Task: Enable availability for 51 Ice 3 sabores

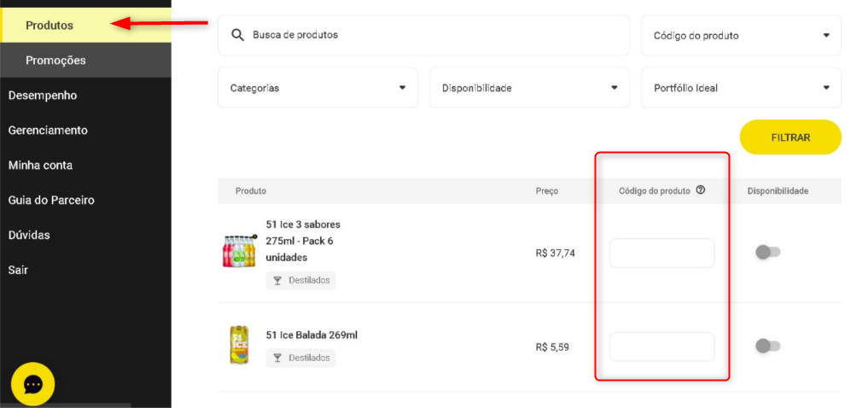Action: click(x=767, y=252)
